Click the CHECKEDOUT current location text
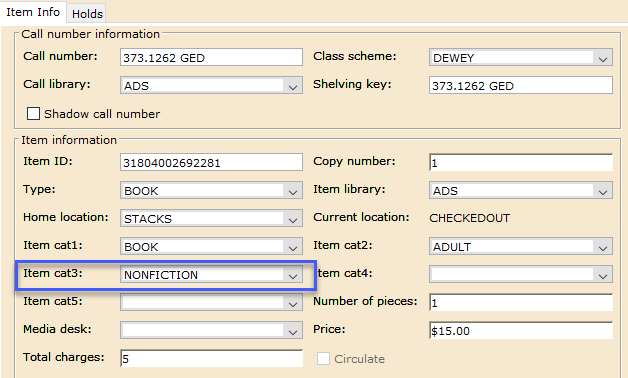Screen dimensions: 628x378 pyautogui.click(x=469, y=218)
